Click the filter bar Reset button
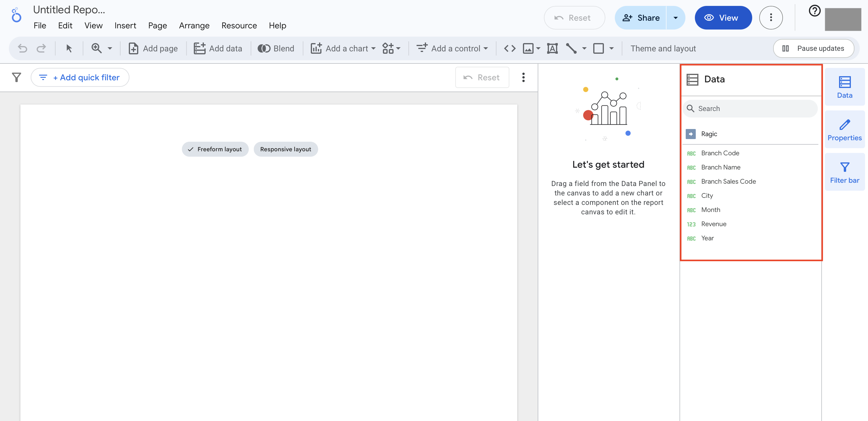The height and width of the screenshot is (421, 868). click(482, 77)
